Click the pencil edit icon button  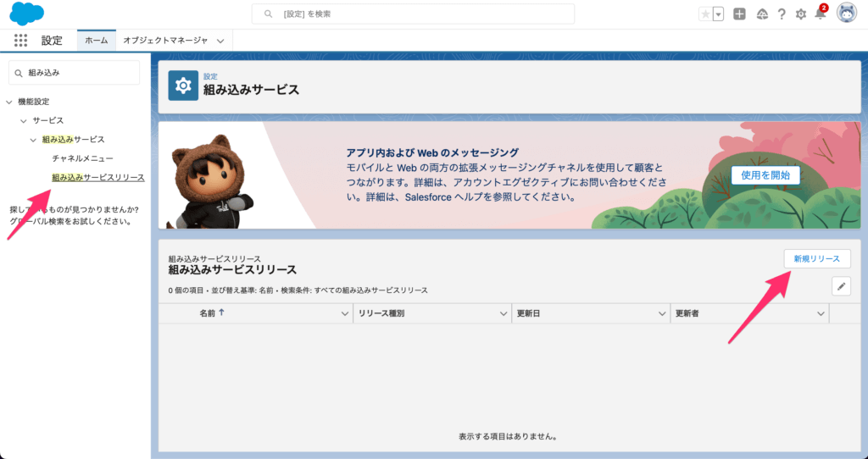coord(841,286)
